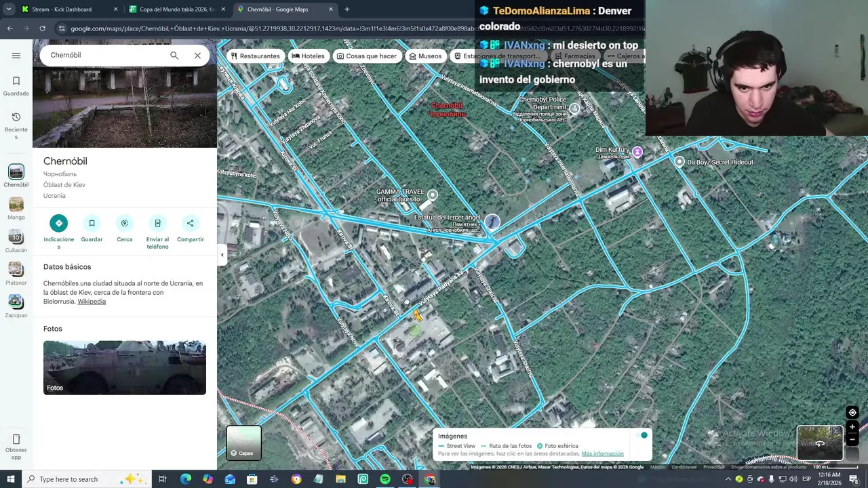Zoom in with the plus button
The width and height of the screenshot is (868, 488).
point(852,427)
